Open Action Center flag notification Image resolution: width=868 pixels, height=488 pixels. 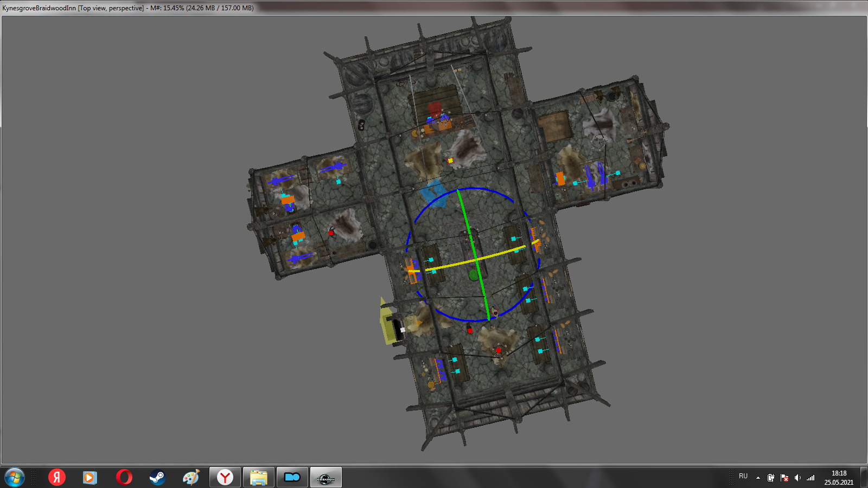784,478
